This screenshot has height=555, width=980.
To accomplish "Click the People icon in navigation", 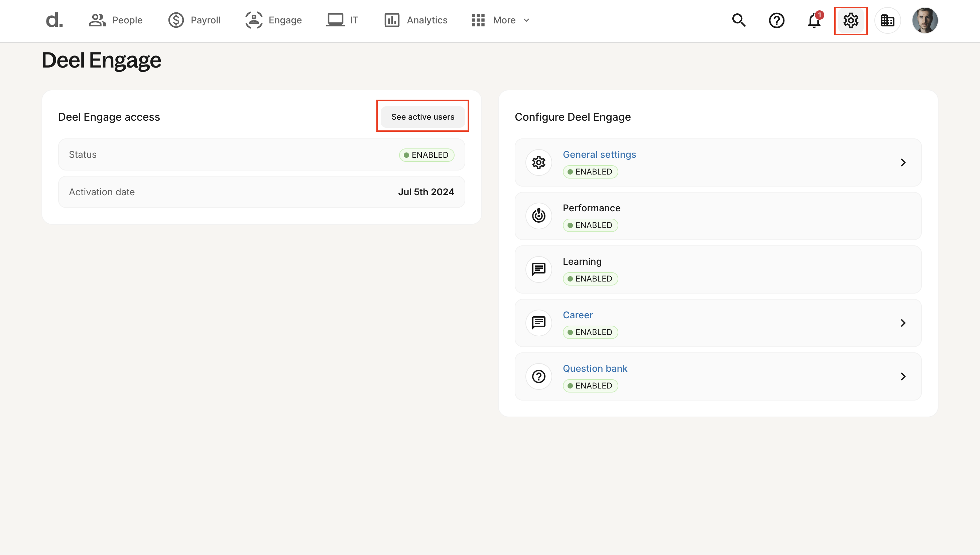I will (97, 20).
